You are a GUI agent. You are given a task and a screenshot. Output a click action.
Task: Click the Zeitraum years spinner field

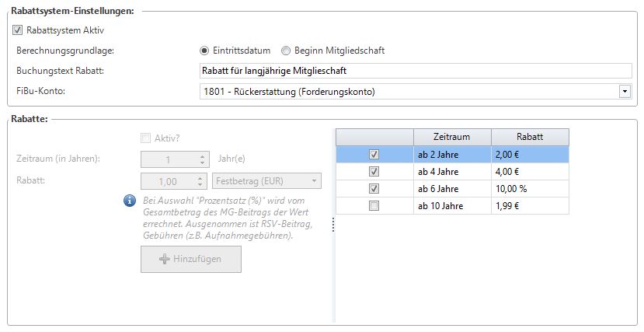click(x=169, y=159)
